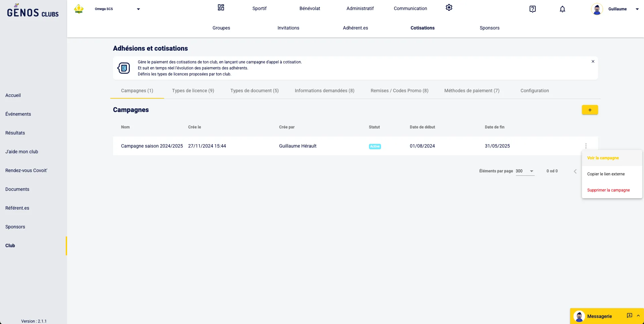Viewport: 644px width, 324px height.
Task: Click Guillaume's profile avatar
Action: coord(597,9)
